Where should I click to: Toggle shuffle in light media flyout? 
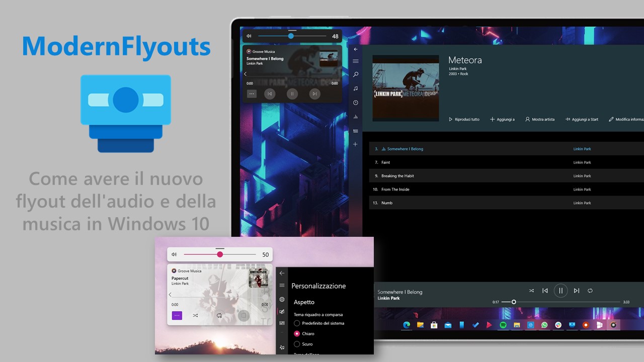tap(195, 316)
